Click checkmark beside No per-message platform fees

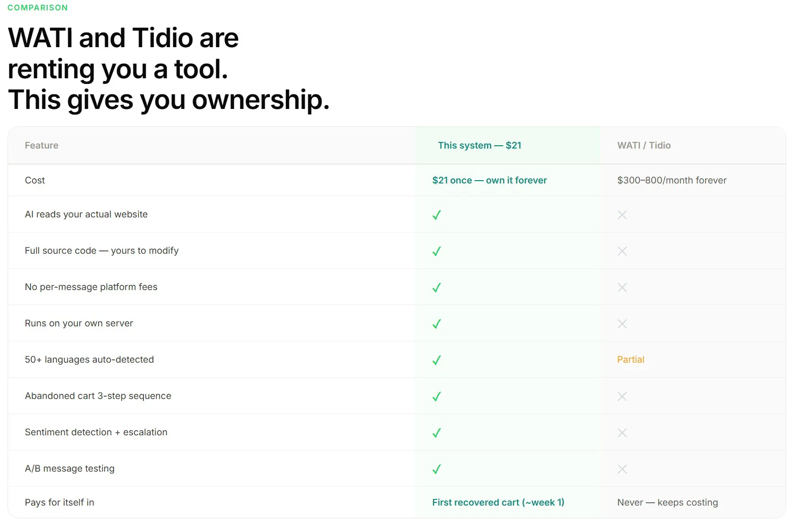click(436, 287)
